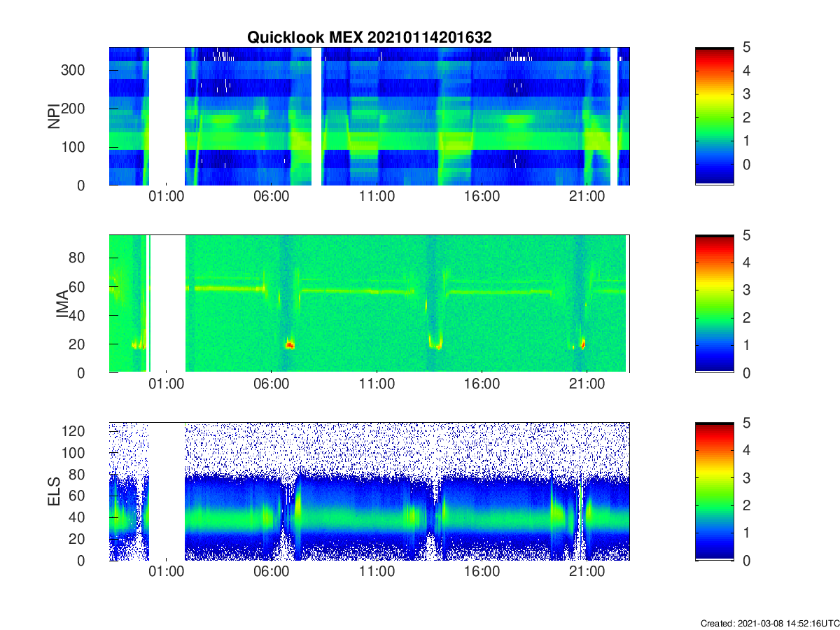The width and height of the screenshot is (840, 630).
Task: Click the 01:00 label under NPI plot
Action: coord(167,197)
